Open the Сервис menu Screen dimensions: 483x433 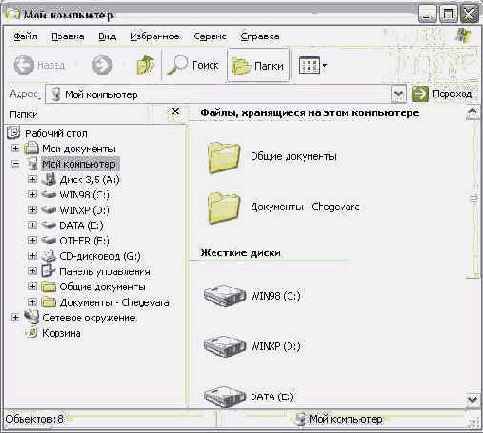(210, 36)
